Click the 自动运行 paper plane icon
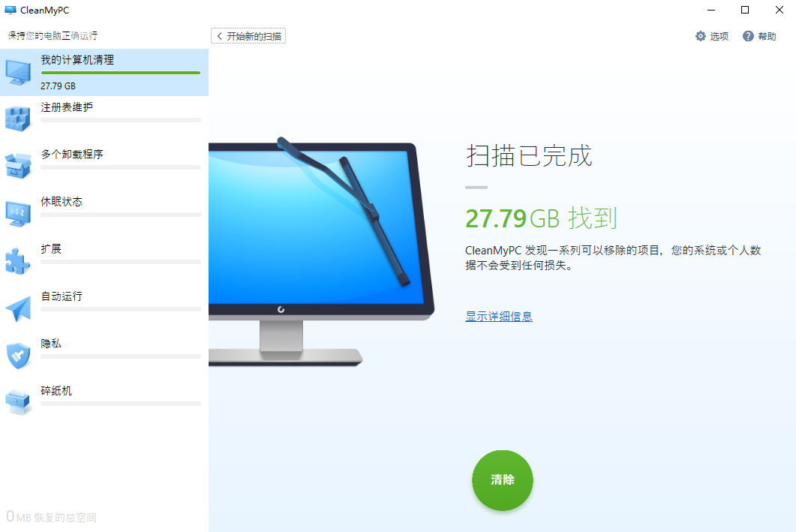This screenshot has height=532, width=796. click(x=17, y=308)
